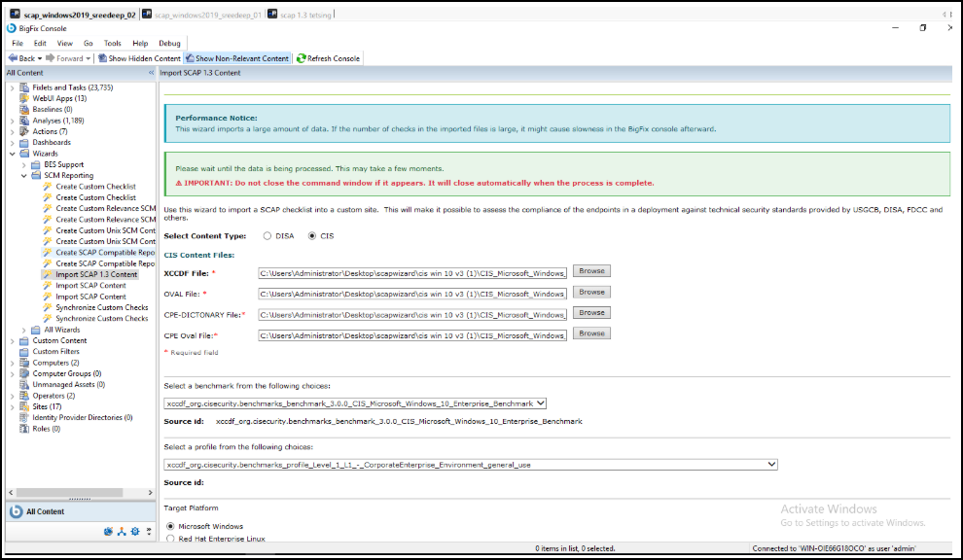963x560 pixels.
Task: Open the gear settings icon in sidebar footer
Action: coord(135,531)
